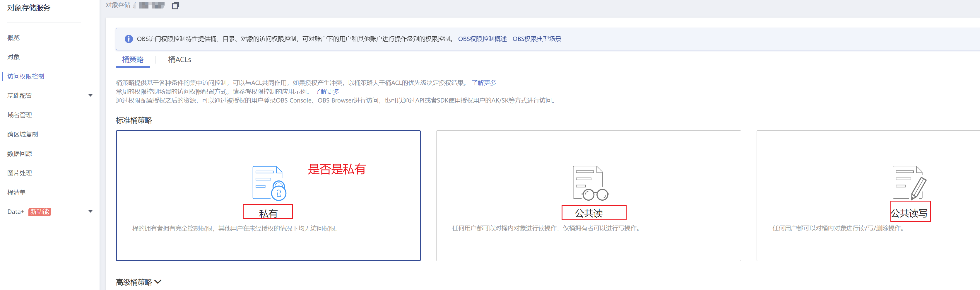Screen dimensions: 980x290
Task: Expand the 基础配置 sidebar menu
Action: tap(90, 95)
